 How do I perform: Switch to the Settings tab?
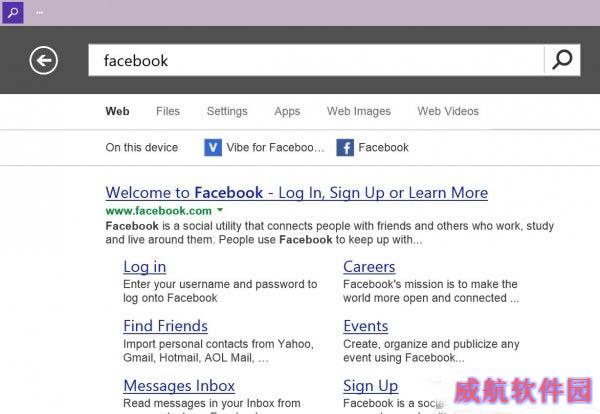click(227, 111)
